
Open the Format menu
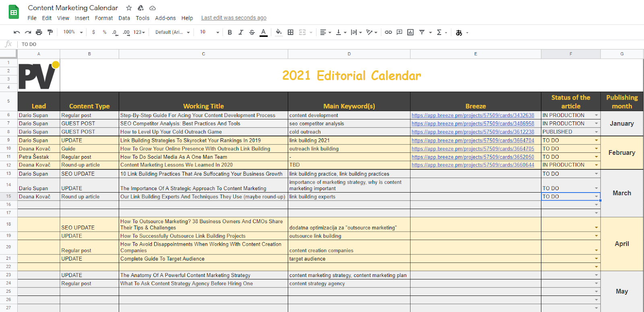pyautogui.click(x=104, y=18)
